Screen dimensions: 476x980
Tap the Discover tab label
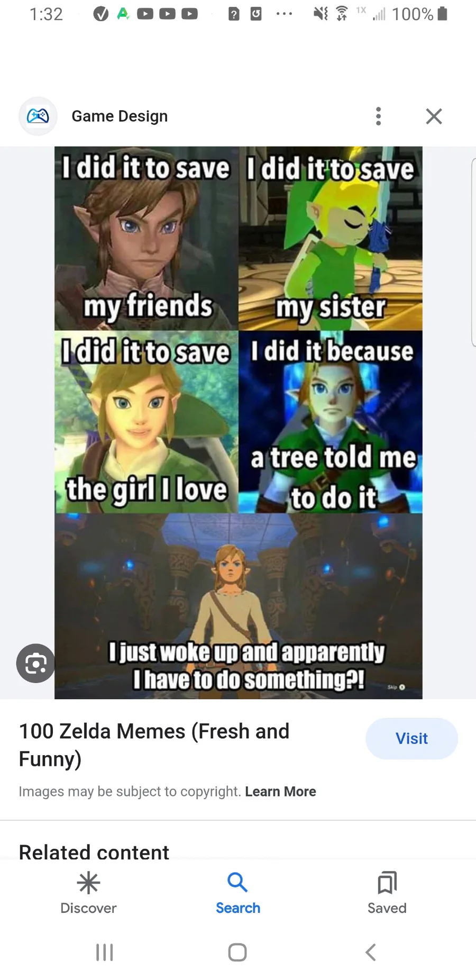click(x=88, y=908)
